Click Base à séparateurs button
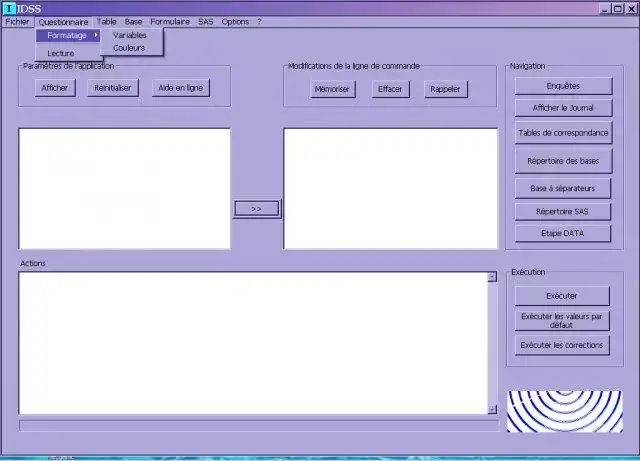 pos(563,188)
